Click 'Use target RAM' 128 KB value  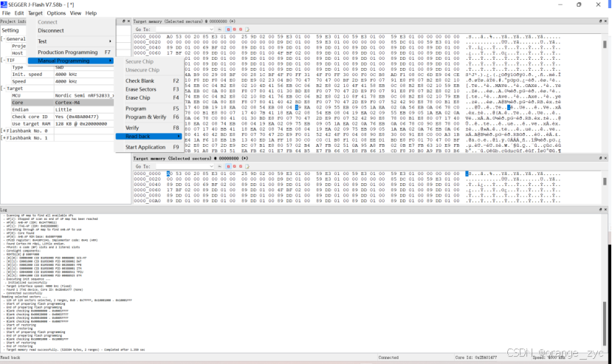point(81,124)
